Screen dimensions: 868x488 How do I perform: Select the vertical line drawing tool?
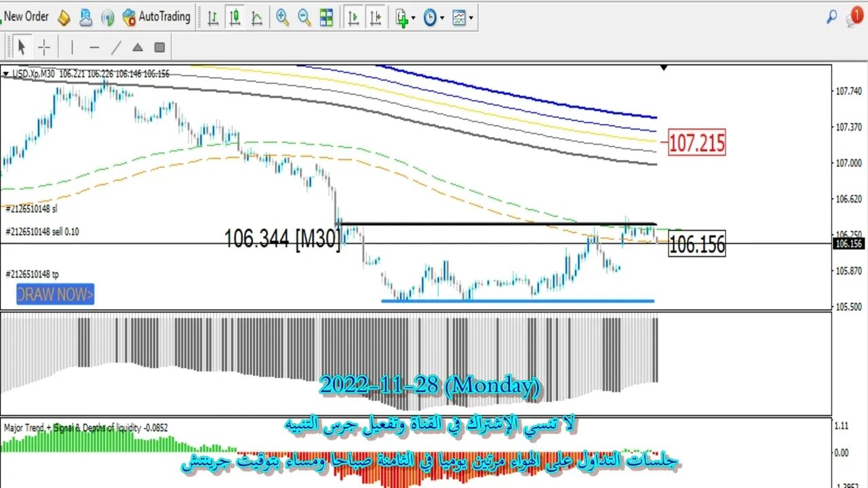(71, 47)
